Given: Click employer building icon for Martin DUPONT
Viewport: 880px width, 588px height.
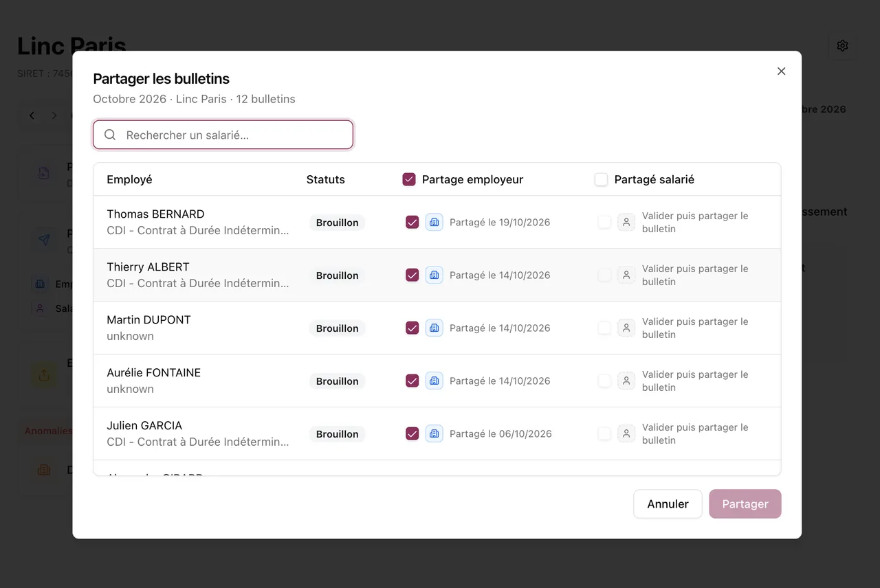Looking at the screenshot, I should pos(434,328).
